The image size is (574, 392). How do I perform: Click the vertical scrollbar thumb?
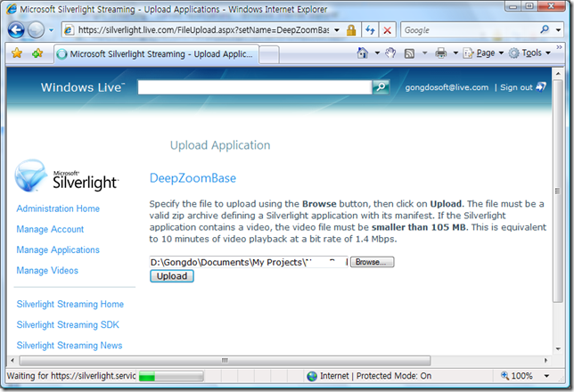click(x=558, y=191)
